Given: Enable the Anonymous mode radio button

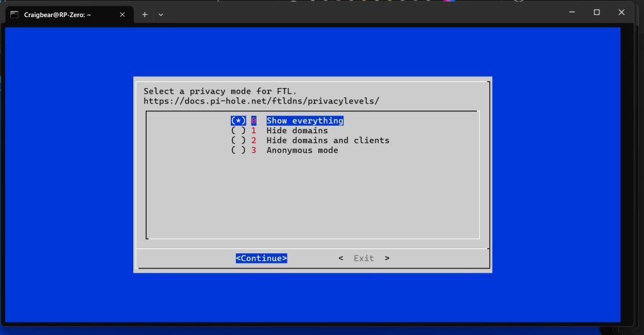Looking at the screenshot, I should [238, 150].
